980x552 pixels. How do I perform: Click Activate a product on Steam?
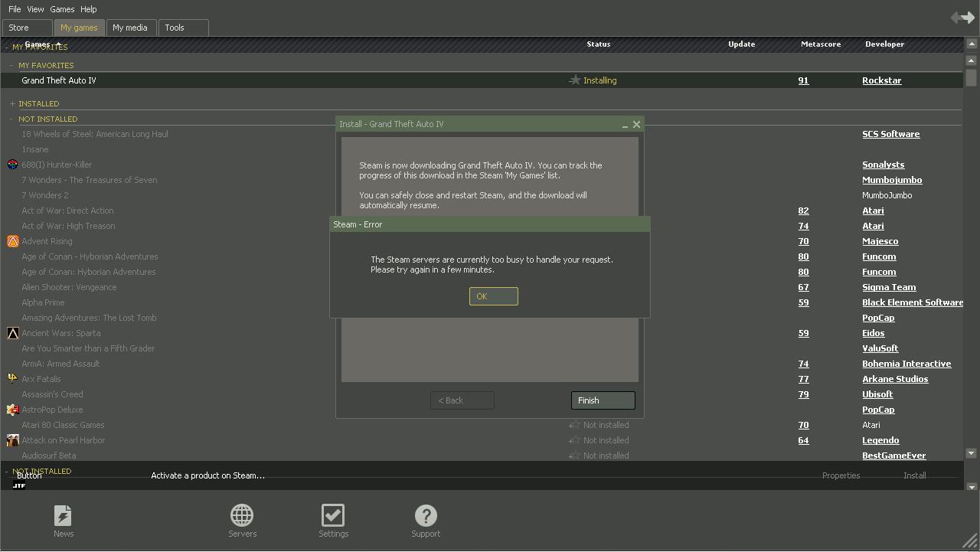pyautogui.click(x=207, y=475)
